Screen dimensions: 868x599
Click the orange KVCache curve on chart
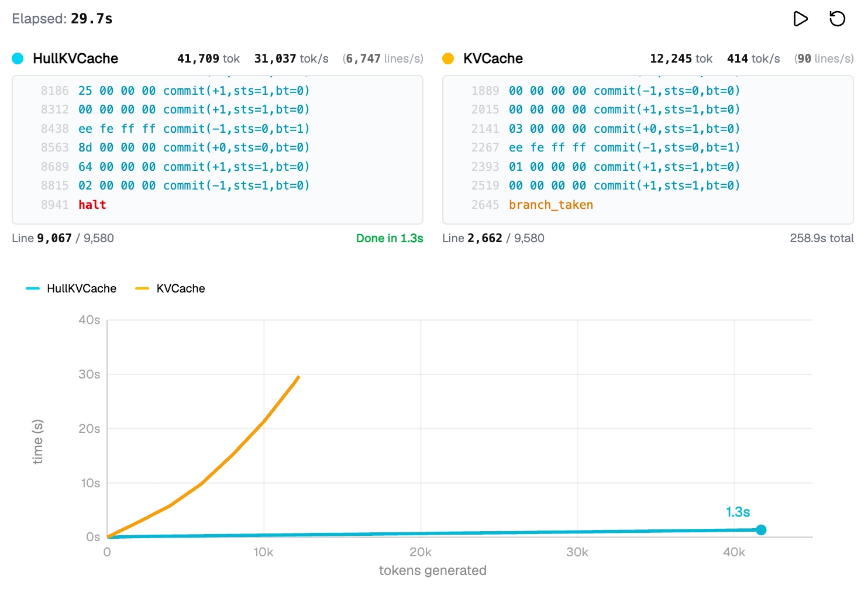pyautogui.click(x=234, y=454)
